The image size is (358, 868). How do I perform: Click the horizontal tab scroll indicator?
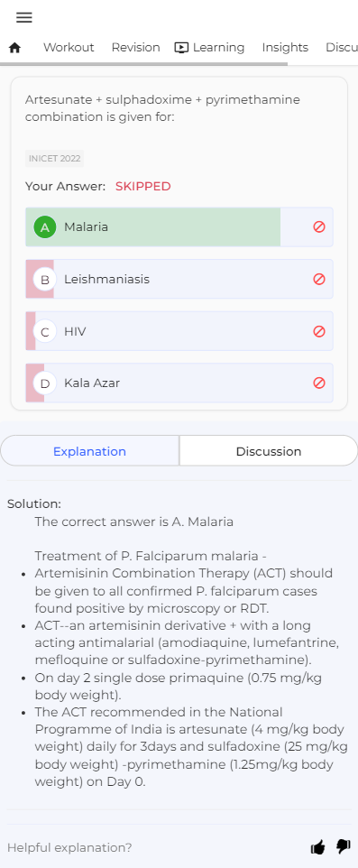point(144,64)
